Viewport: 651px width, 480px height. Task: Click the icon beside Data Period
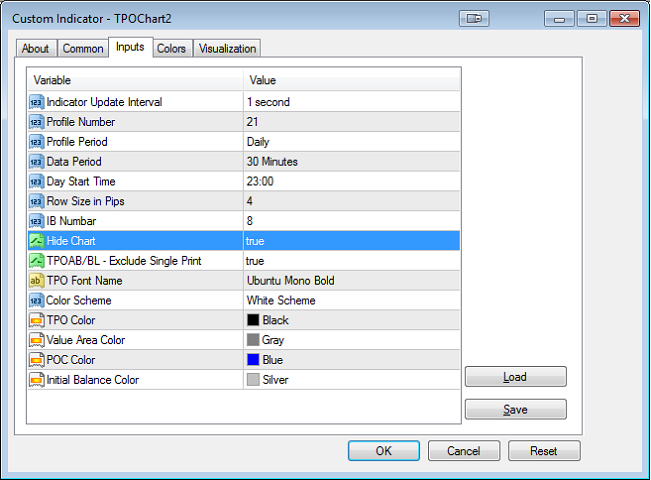click(x=37, y=162)
